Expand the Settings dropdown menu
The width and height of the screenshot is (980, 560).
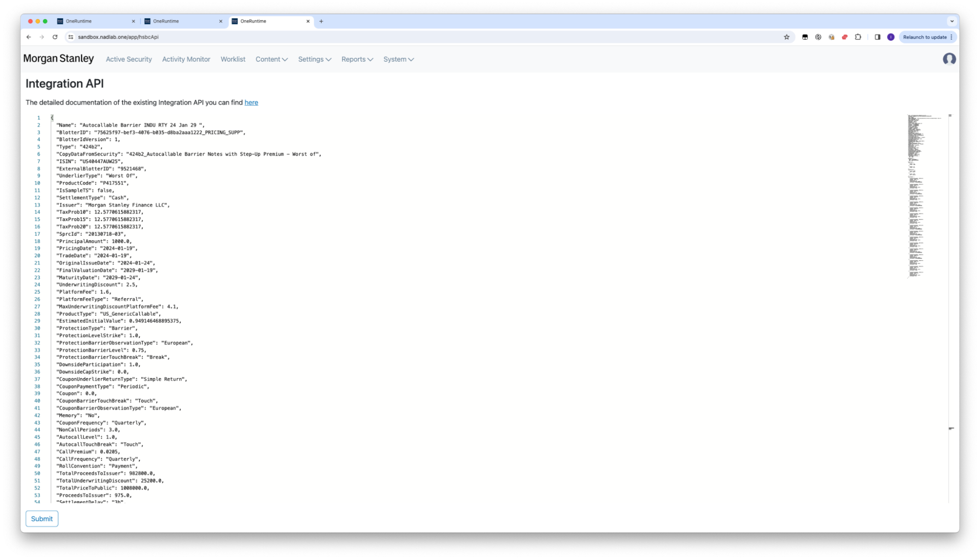[x=314, y=59]
